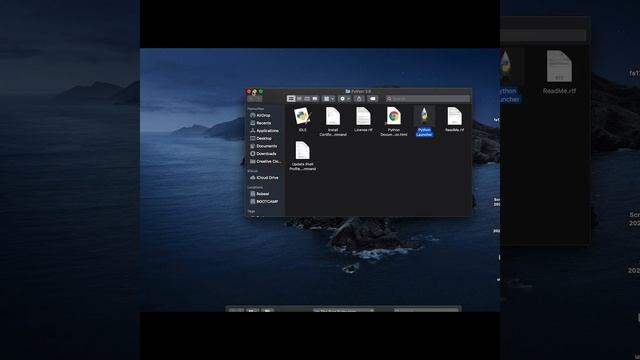Click the green zoom window button

coord(261,91)
